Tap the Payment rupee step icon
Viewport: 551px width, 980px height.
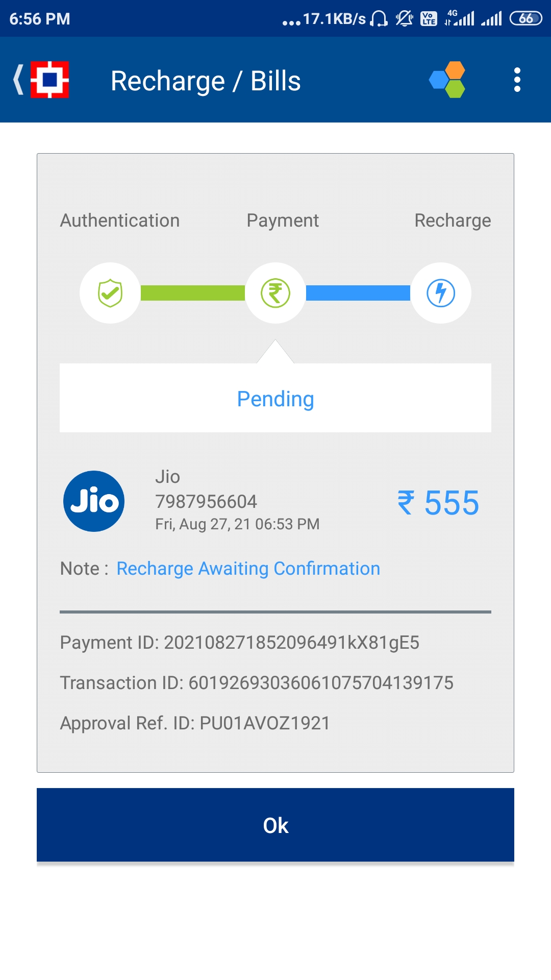tap(275, 293)
